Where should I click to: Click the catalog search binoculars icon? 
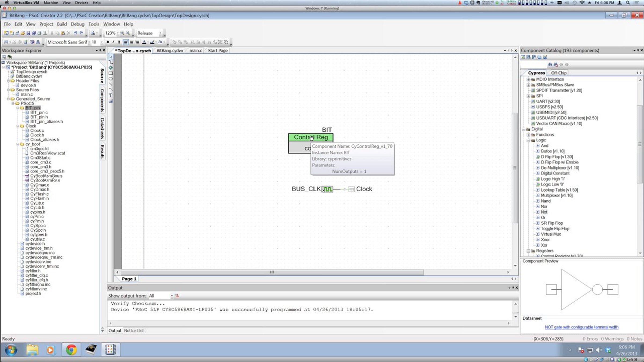(550, 65)
